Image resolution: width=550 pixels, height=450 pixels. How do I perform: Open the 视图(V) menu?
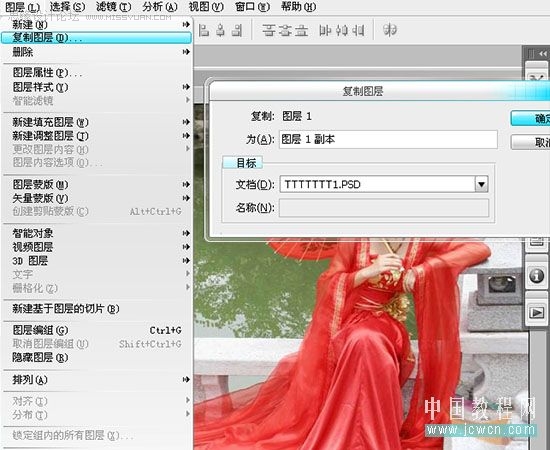pos(206,7)
